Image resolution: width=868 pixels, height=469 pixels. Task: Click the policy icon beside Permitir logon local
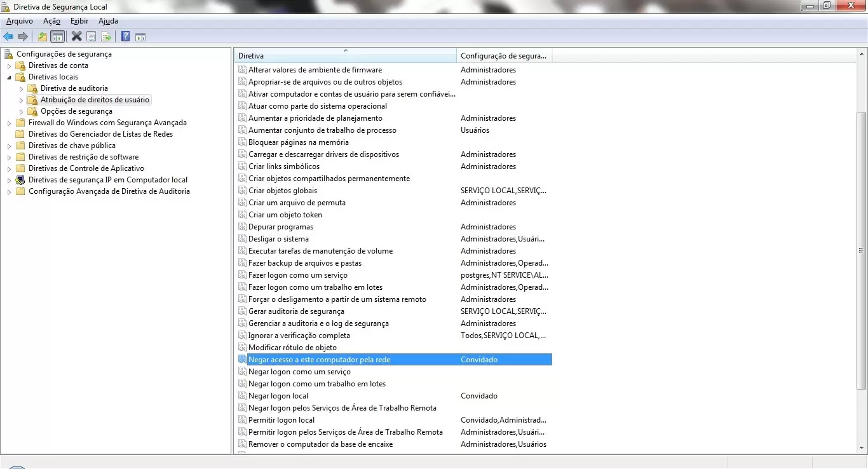pyautogui.click(x=242, y=420)
